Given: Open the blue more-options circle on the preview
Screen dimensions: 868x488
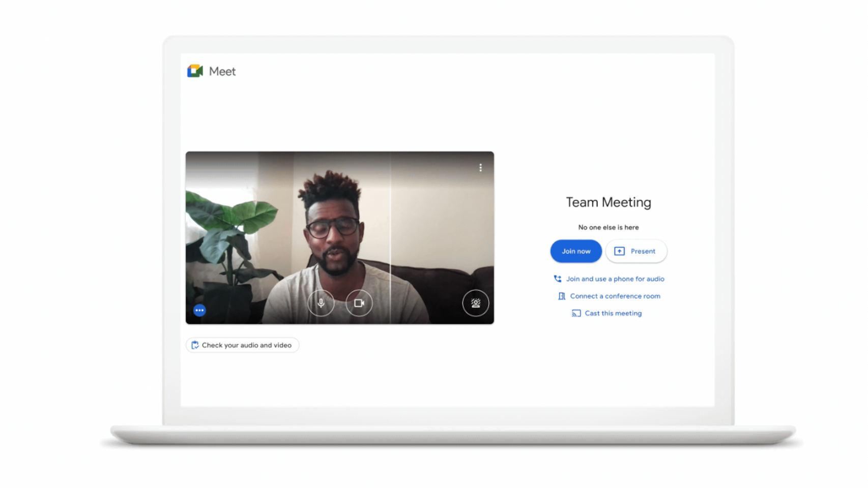Looking at the screenshot, I should coord(199,310).
